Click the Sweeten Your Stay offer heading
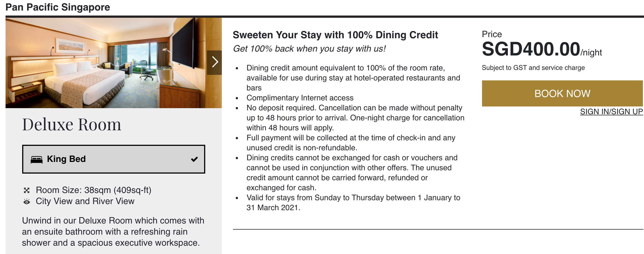644x254 pixels. coord(335,35)
